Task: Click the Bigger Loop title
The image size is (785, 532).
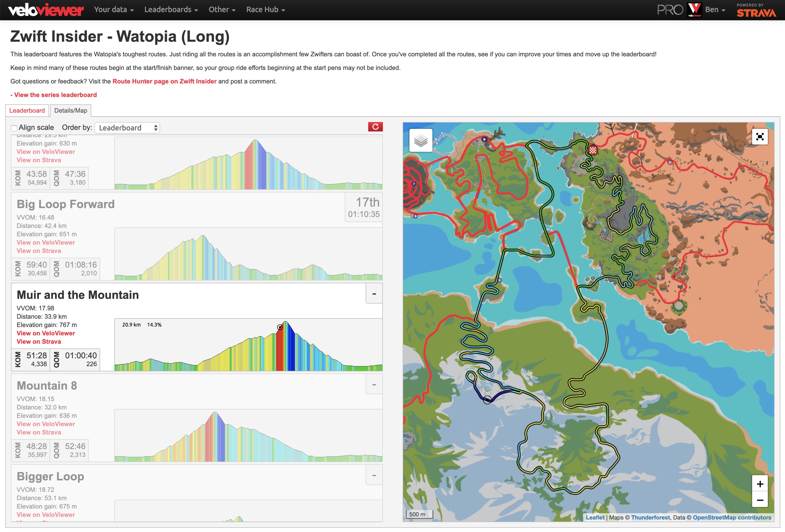Action: (x=50, y=477)
